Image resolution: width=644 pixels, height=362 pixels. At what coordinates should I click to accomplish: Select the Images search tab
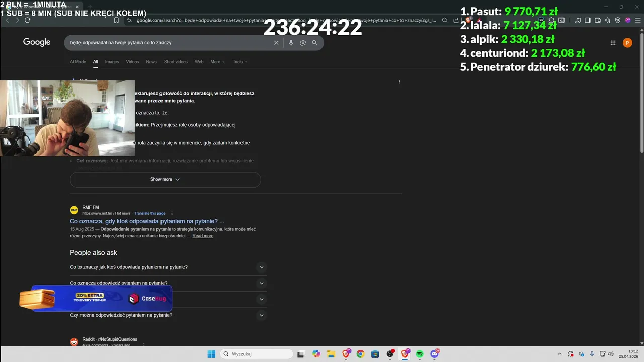112,62
